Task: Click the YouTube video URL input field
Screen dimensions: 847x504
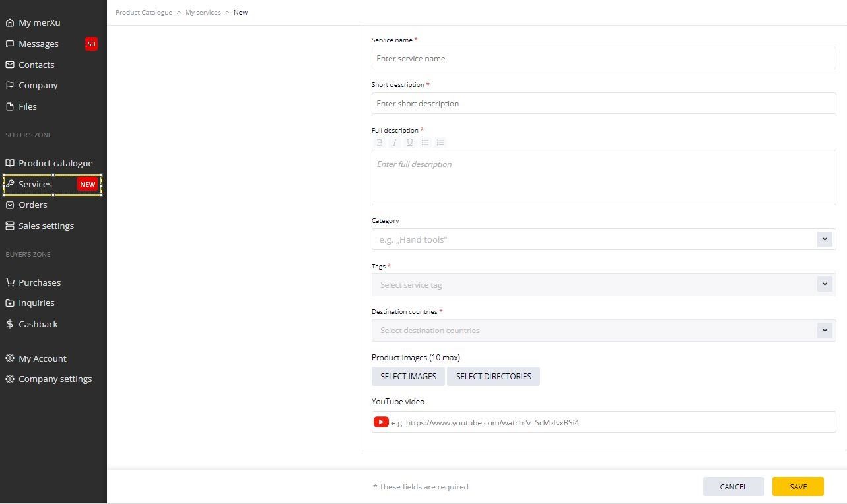Action: 603,422
